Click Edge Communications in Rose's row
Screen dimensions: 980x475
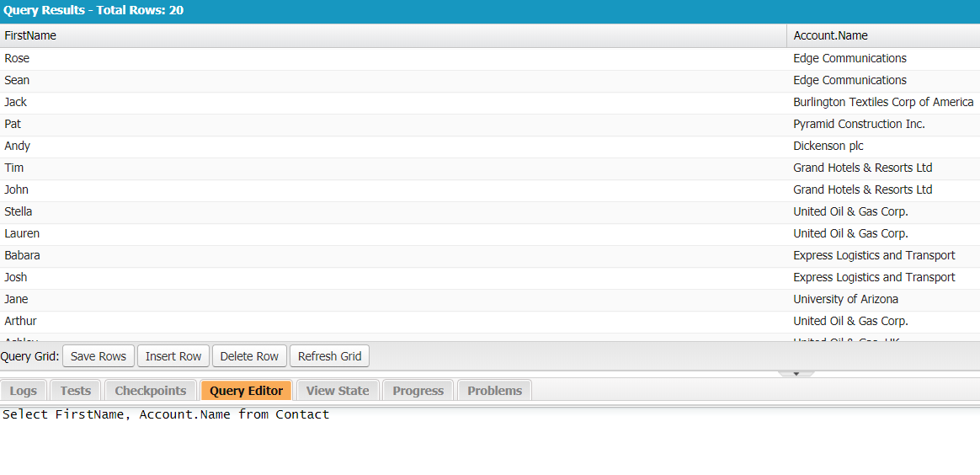pos(884,59)
